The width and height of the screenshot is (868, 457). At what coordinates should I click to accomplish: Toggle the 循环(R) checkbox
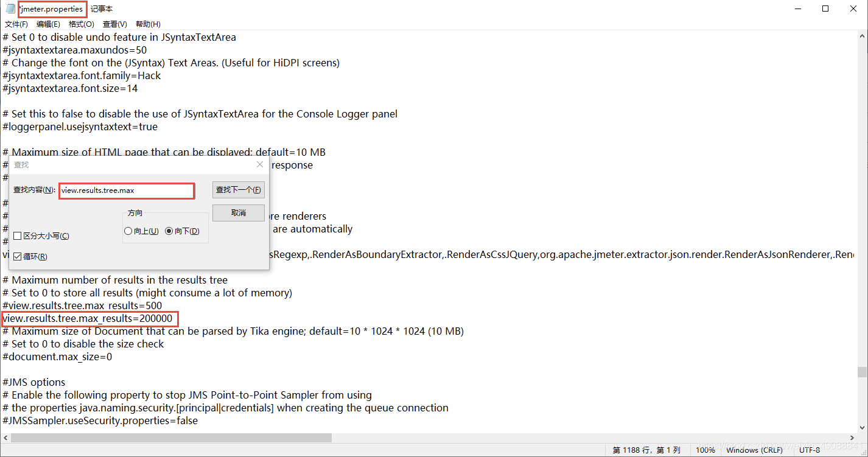18,257
